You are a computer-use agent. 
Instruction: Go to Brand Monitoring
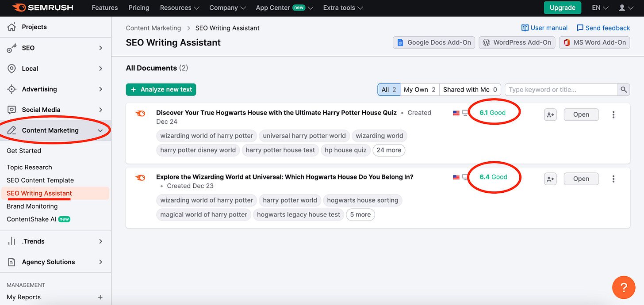pos(32,206)
